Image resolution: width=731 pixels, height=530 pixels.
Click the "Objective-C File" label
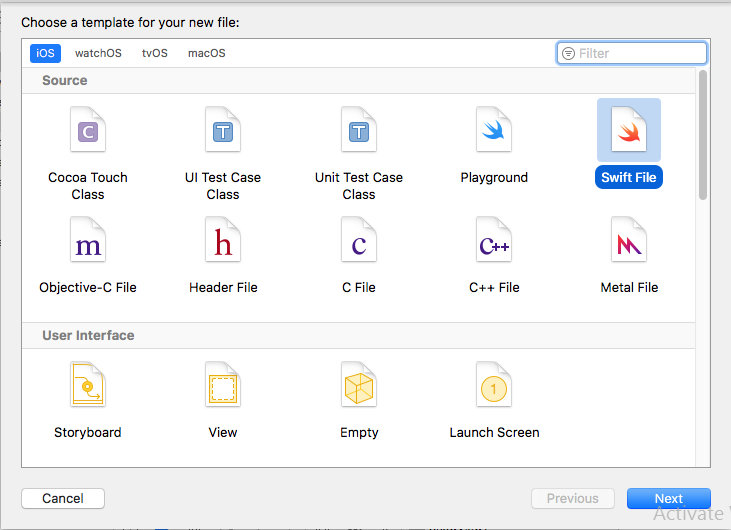click(88, 287)
